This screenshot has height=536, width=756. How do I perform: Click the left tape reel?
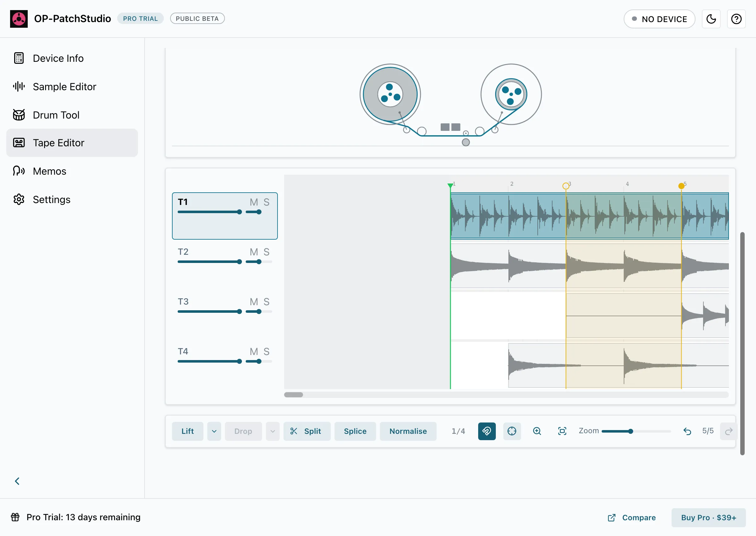(390, 94)
